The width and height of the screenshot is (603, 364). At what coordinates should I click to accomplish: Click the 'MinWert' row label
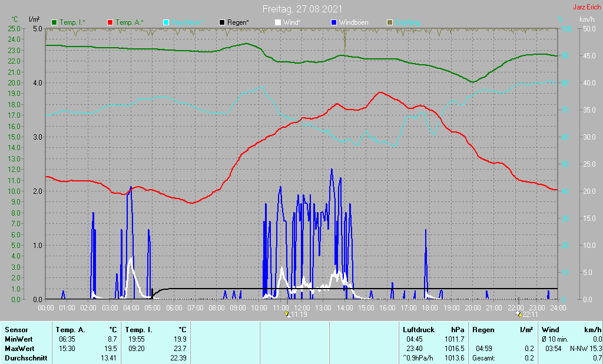[x=19, y=339]
